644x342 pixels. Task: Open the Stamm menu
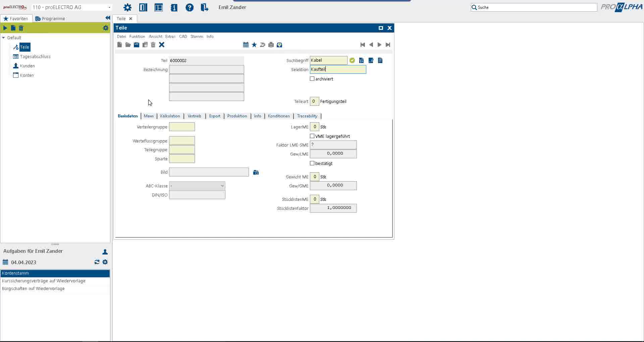point(197,37)
